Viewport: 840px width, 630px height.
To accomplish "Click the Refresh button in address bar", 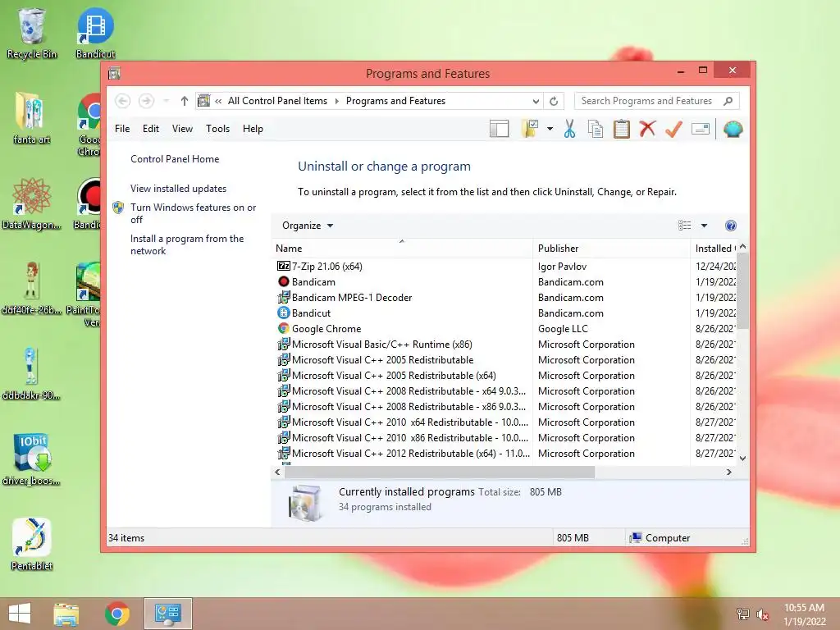I will click(554, 101).
